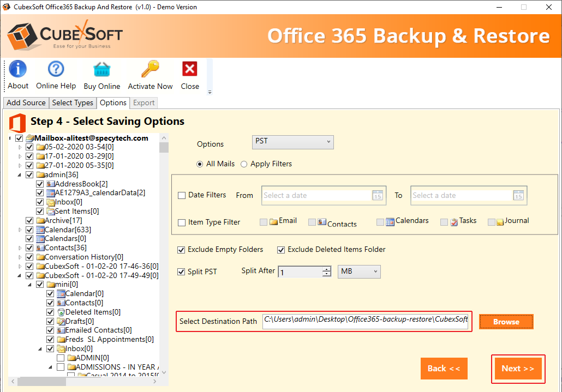This screenshot has width=562, height=392.
Task: Collapse the admin[36] folder tree node
Action: pyautogui.click(x=20, y=175)
